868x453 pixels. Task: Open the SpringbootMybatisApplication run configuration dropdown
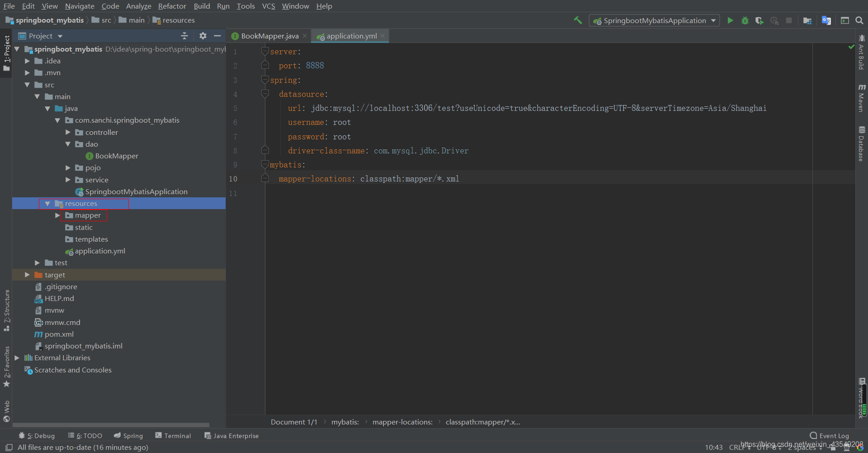point(654,20)
